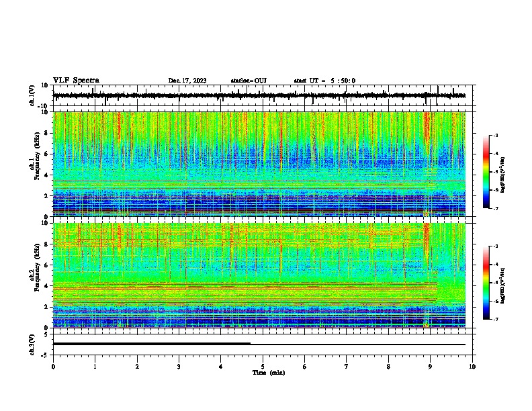Click tick "2" on the Time axis

coord(137,367)
